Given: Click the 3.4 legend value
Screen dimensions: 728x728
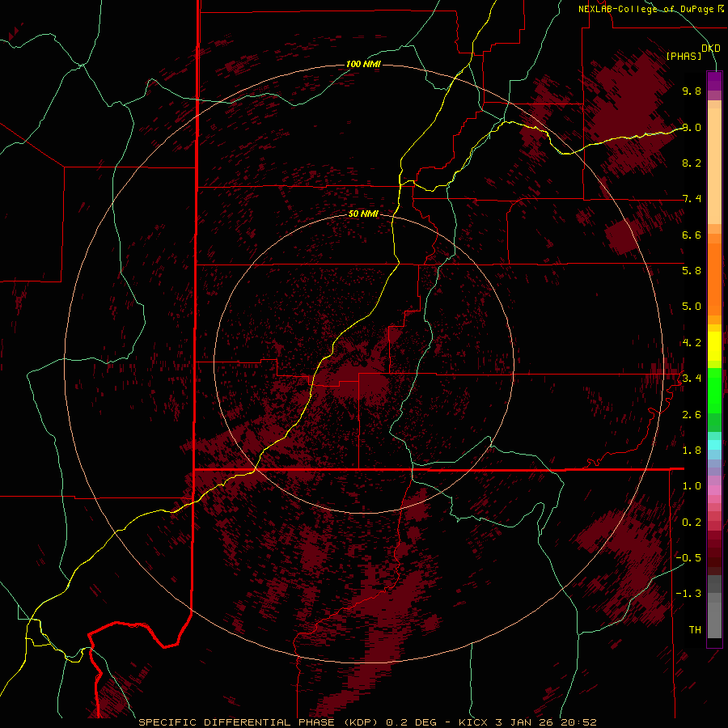Looking at the screenshot, I should (692, 379).
